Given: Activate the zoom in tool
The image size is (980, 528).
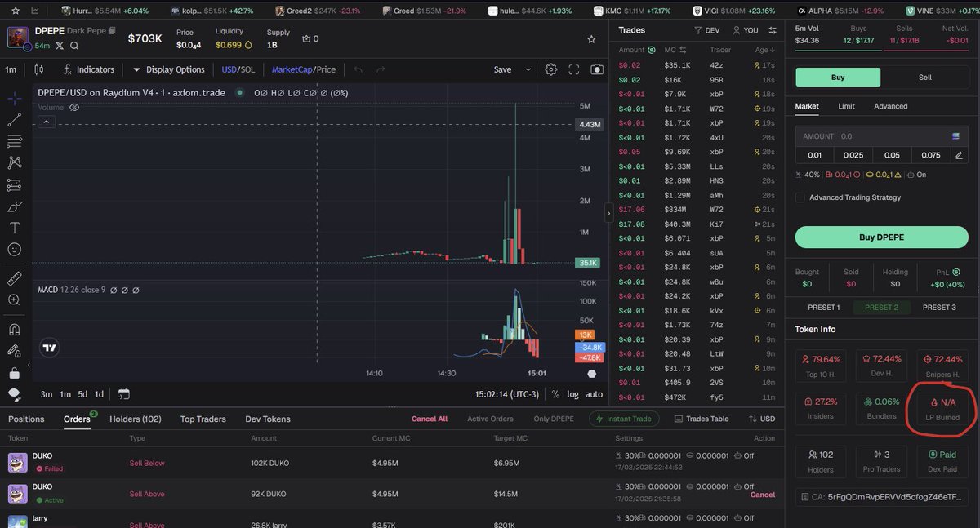Looking at the screenshot, I should click(14, 300).
